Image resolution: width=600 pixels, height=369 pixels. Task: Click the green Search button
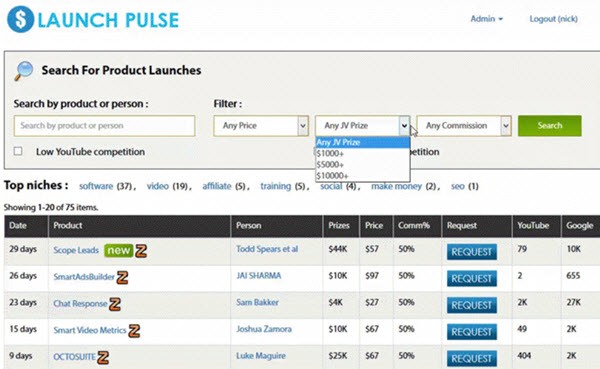(549, 126)
